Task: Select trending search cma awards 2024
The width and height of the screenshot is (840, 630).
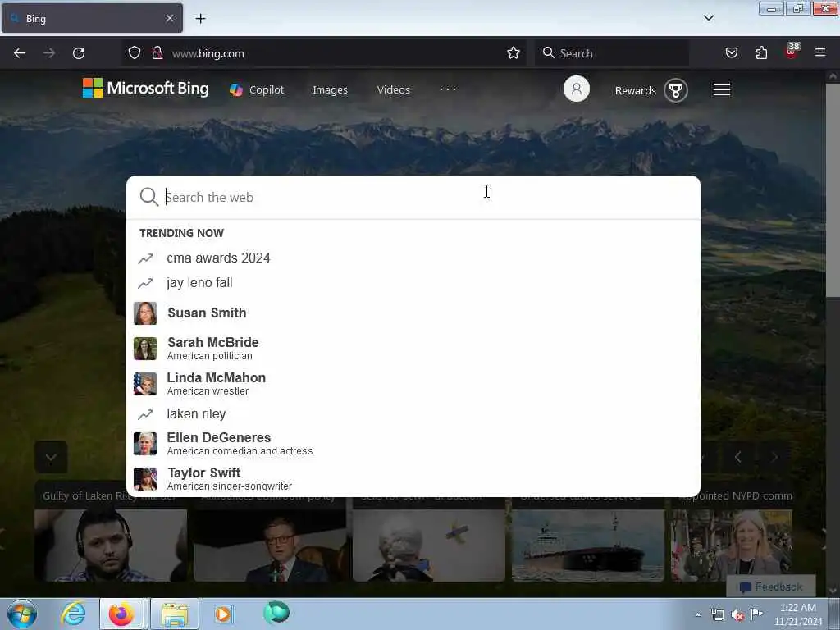Action: pyautogui.click(x=413, y=258)
